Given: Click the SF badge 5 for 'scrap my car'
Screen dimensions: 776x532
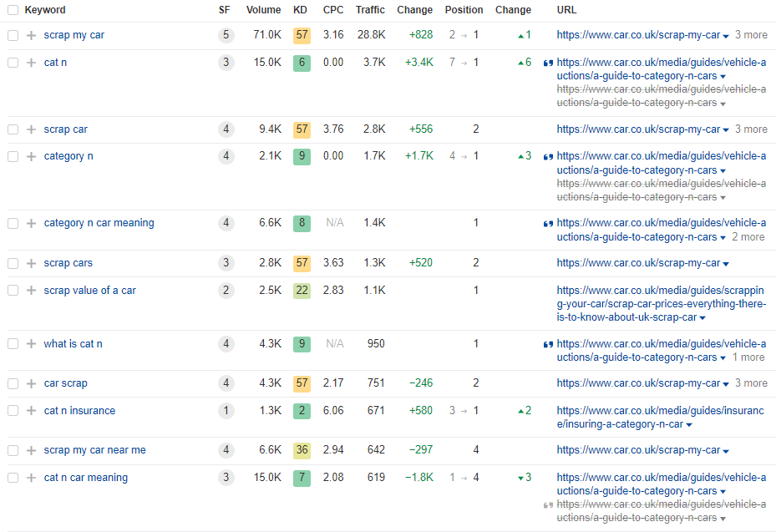Looking at the screenshot, I should (226, 35).
